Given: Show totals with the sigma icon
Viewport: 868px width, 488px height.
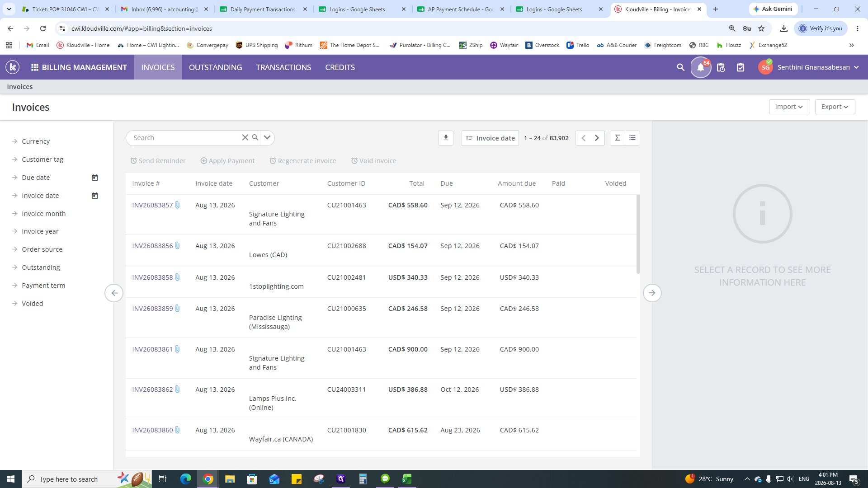Looking at the screenshot, I should click(617, 138).
